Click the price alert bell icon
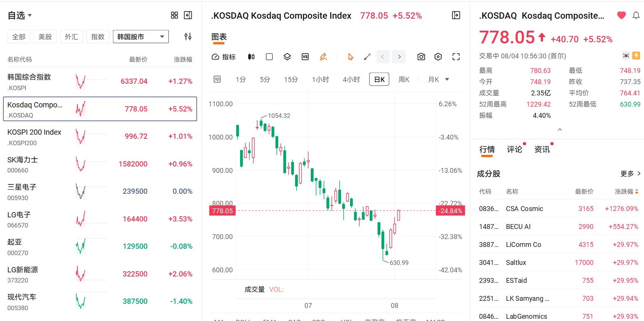The image size is (644, 321). click(x=636, y=15)
